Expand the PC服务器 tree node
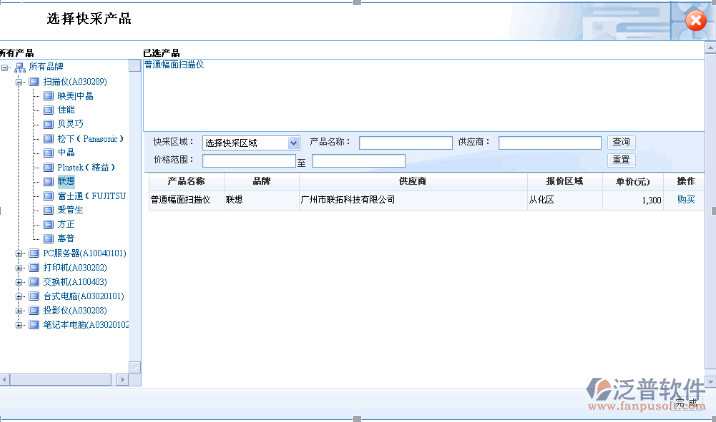The image size is (716, 422). coord(19,254)
